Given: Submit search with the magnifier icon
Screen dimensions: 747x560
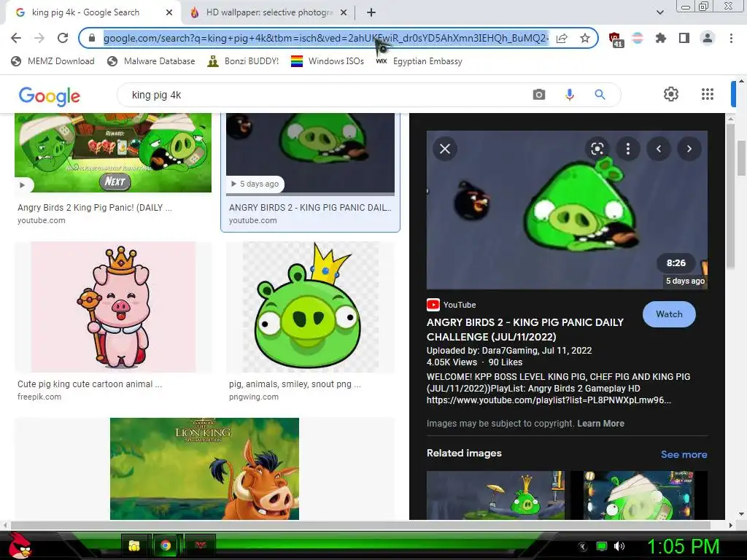Looking at the screenshot, I should (x=600, y=94).
